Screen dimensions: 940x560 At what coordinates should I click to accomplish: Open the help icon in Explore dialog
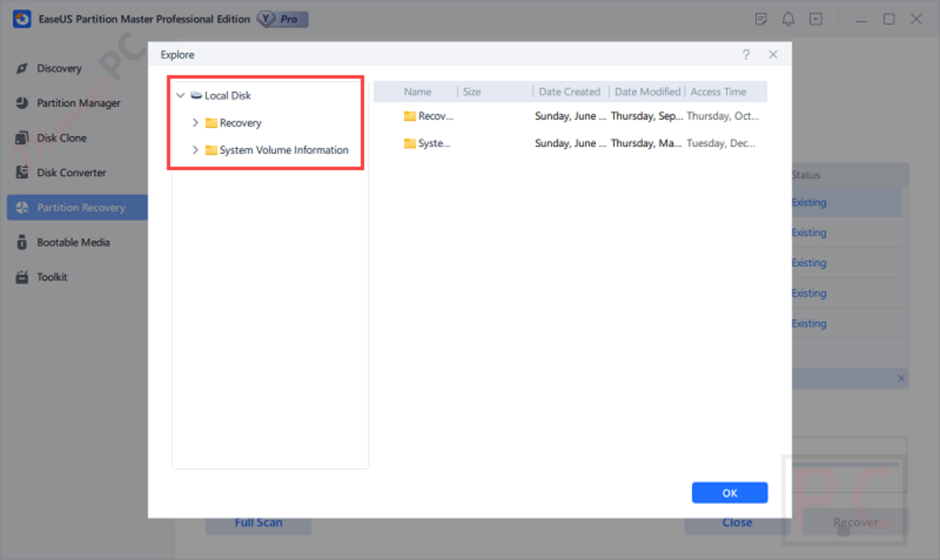click(746, 55)
